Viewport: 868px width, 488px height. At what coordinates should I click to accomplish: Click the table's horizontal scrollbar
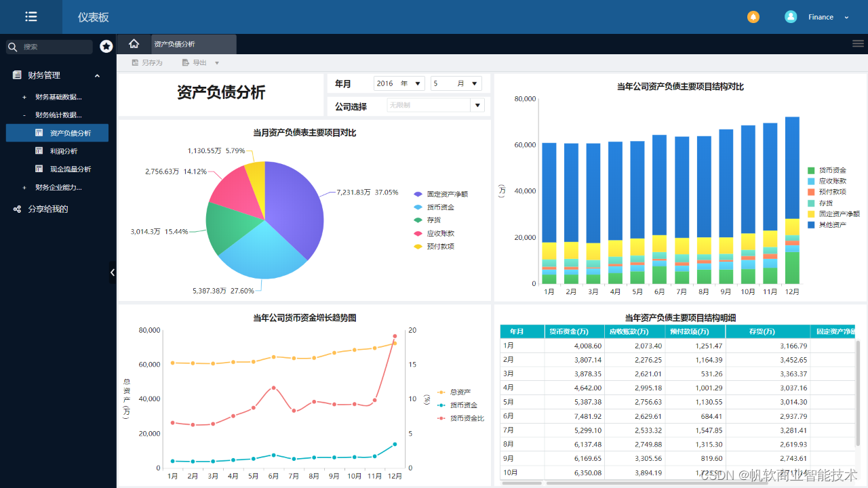658,483
